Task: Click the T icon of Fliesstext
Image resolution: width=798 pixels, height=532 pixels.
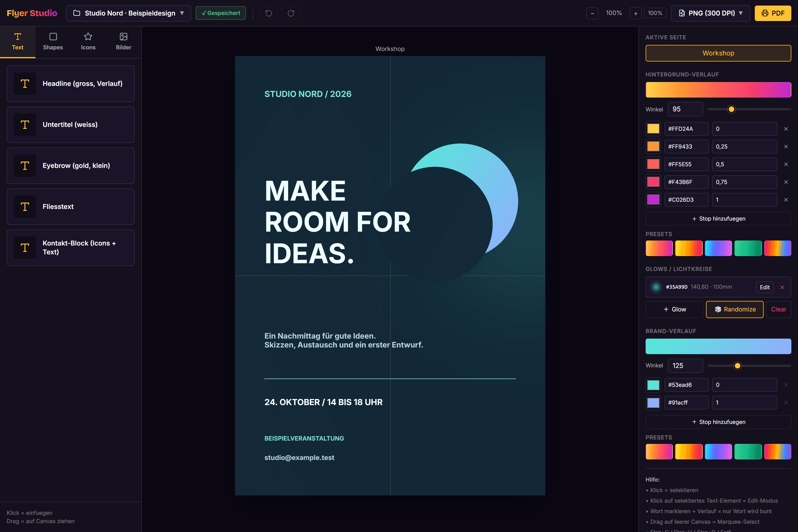Action: (25, 207)
